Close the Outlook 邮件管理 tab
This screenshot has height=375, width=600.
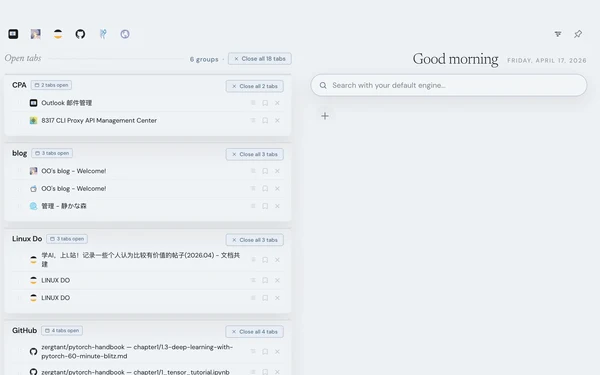(x=277, y=103)
